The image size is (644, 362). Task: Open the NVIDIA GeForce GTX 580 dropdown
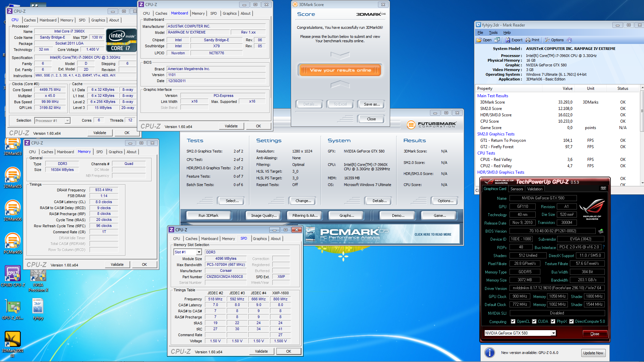coord(520,333)
